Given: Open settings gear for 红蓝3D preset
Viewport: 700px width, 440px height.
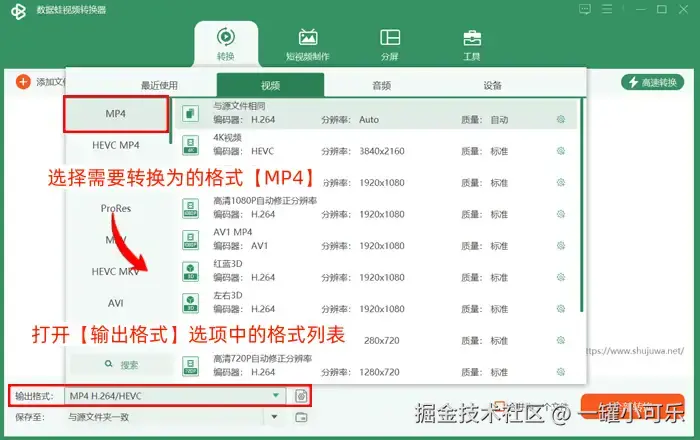Looking at the screenshot, I should point(561,277).
